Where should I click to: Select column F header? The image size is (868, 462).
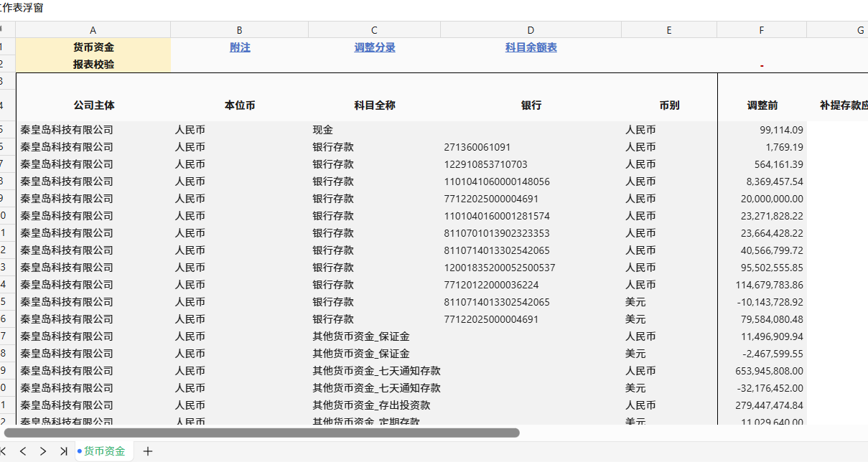tap(762, 30)
